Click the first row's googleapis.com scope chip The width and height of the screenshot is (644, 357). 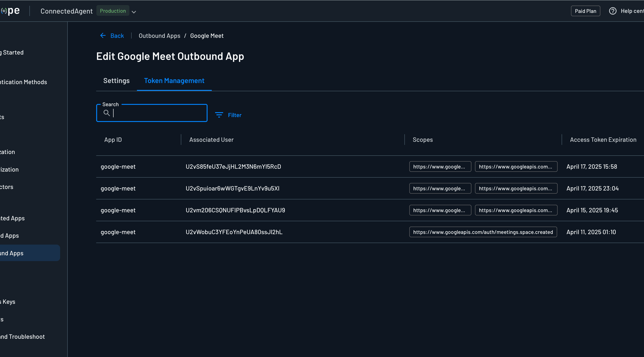tap(516, 167)
